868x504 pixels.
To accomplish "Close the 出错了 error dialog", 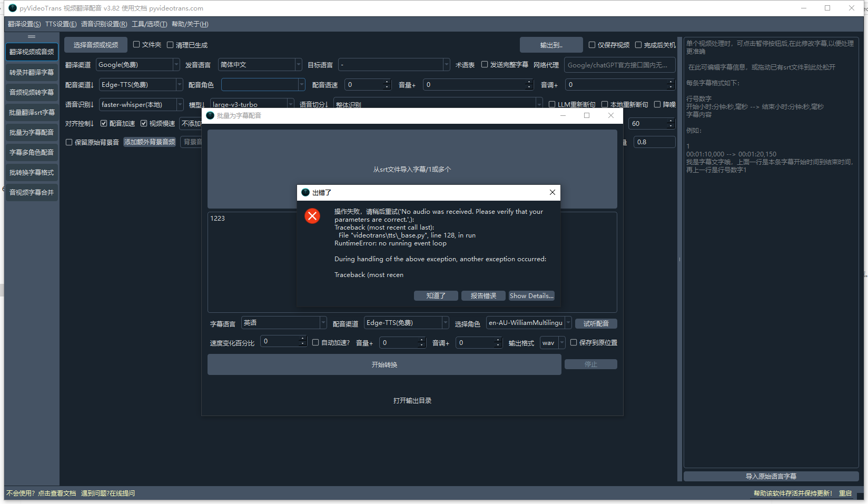I will [552, 192].
